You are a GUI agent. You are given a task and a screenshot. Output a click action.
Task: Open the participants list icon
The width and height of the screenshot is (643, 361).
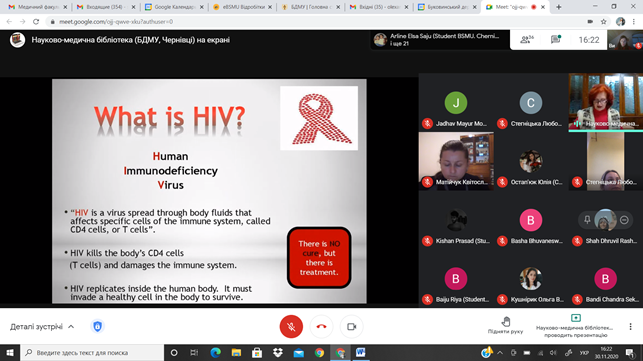pos(527,40)
